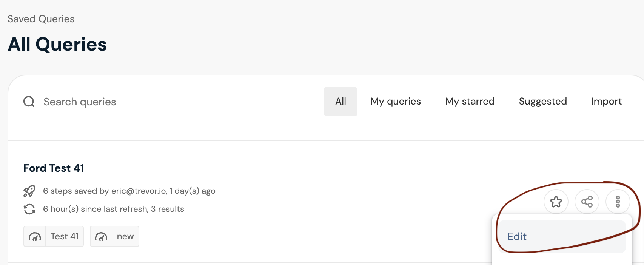The image size is (644, 265).
Task: Go to the Import tab
Action: click(x=607, y=102)
